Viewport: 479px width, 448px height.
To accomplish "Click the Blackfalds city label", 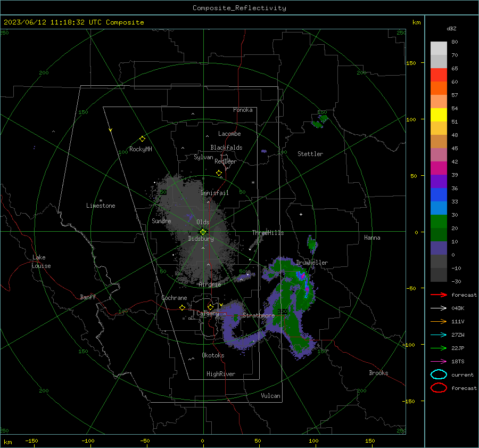I will pyautogui.click(x=226, y=148).
